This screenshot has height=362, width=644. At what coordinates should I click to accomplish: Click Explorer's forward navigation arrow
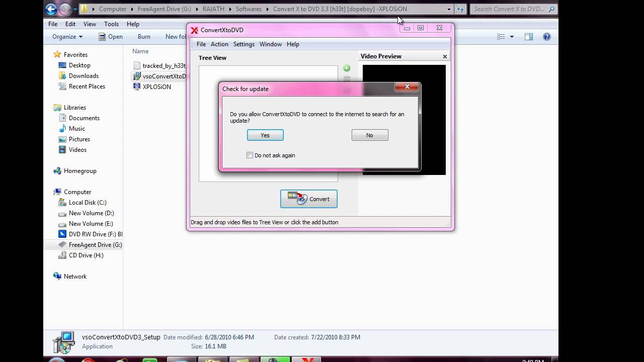tap(65, 9)
